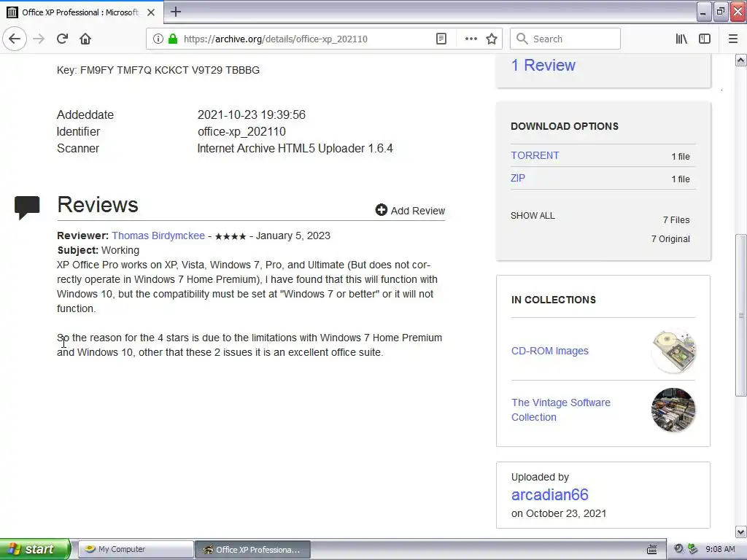Click the Add Review button
The image size is (747, 560).
410,211
